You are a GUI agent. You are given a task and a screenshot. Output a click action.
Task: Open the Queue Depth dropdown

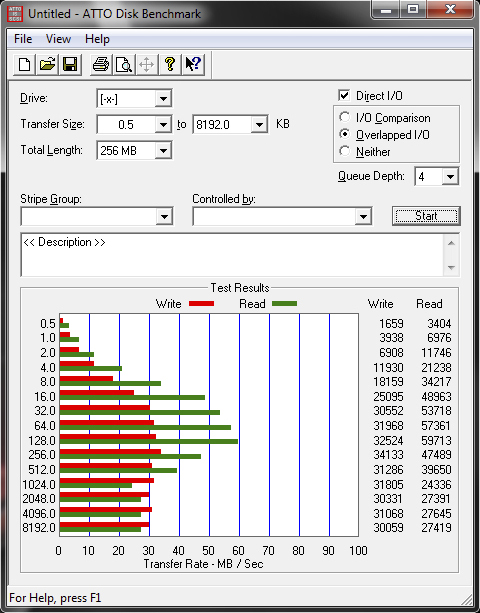450,177
